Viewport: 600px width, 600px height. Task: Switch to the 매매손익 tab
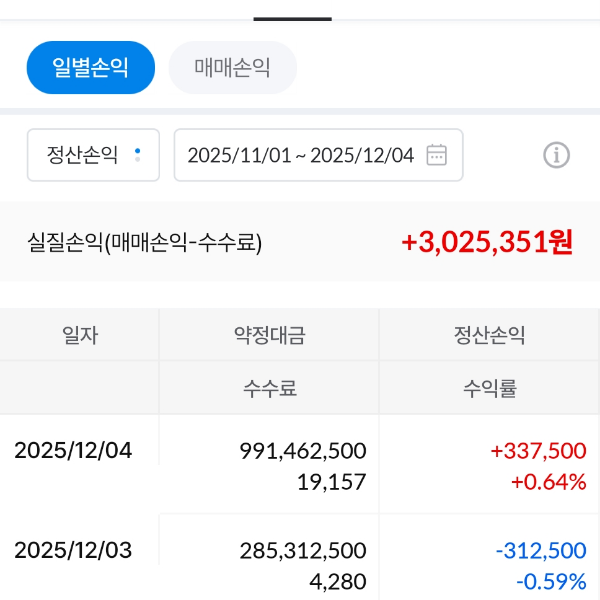(232, 68)
